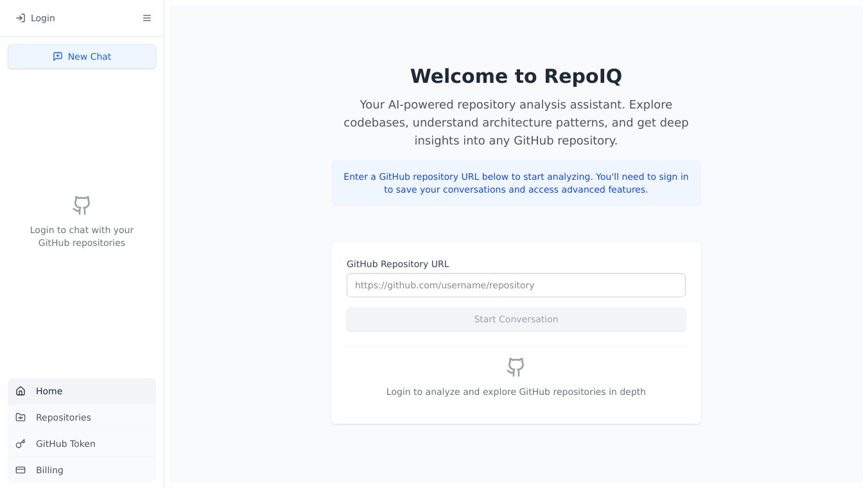
Task: Click the GitHub Token key icon
Action: [x=21, y=444]
